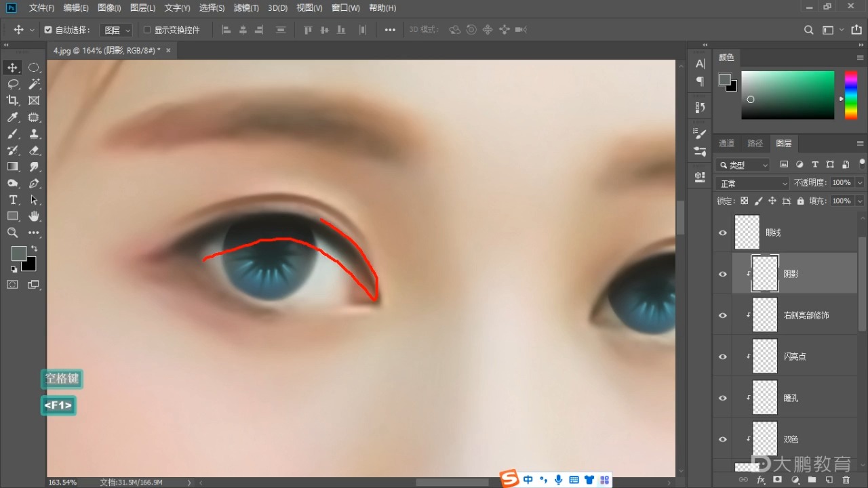Reset default foreground and background colors
868x488 pixels.
point(14,269)
